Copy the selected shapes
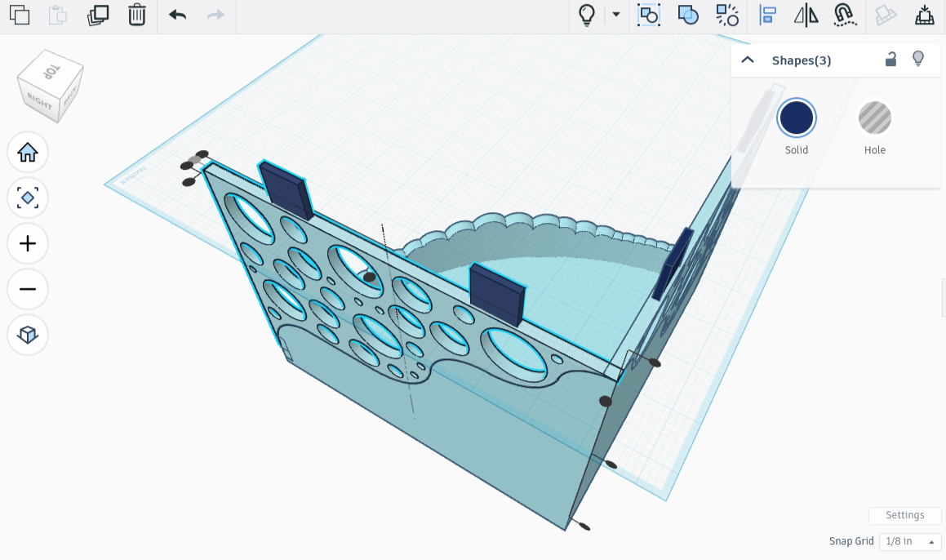Viewport: 946px width, 560px height. pos(19,16)
